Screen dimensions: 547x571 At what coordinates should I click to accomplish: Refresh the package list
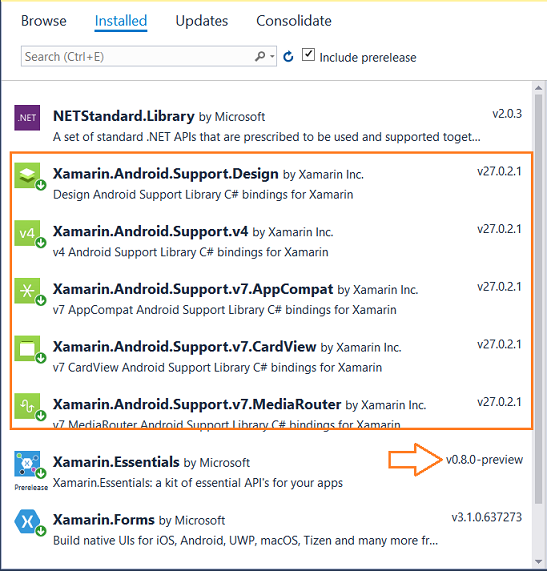(288, 56)
